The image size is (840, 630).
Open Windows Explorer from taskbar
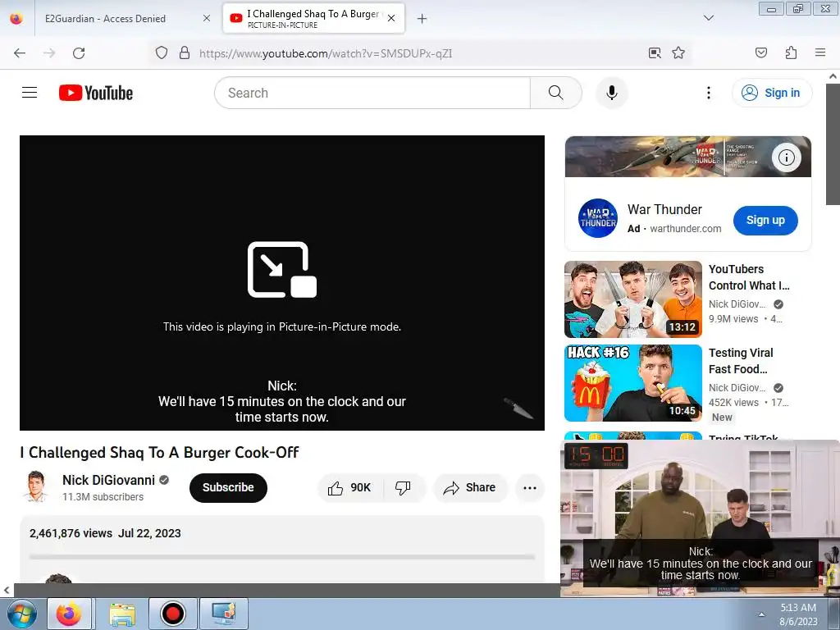pyautogui.click(x=122, y=614)
